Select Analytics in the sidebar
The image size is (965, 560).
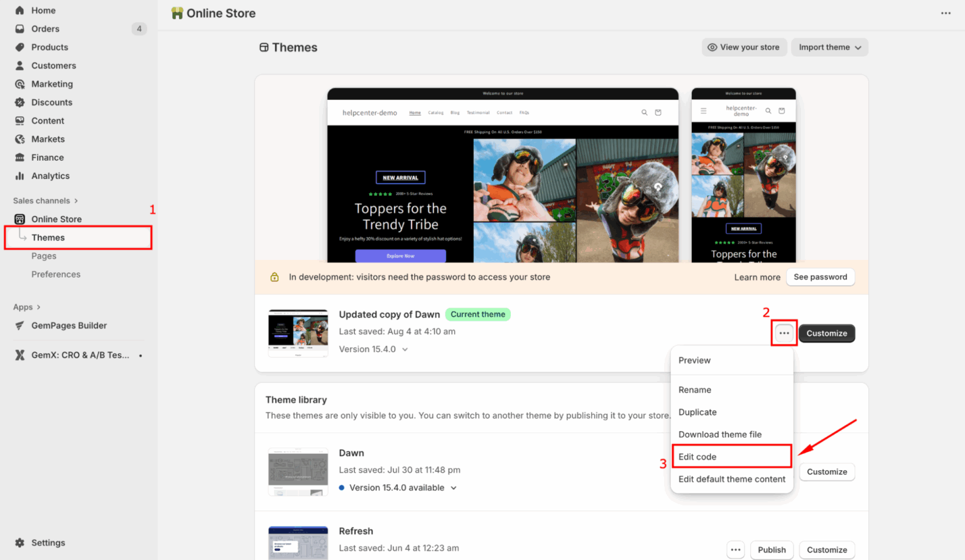[50, 176]
